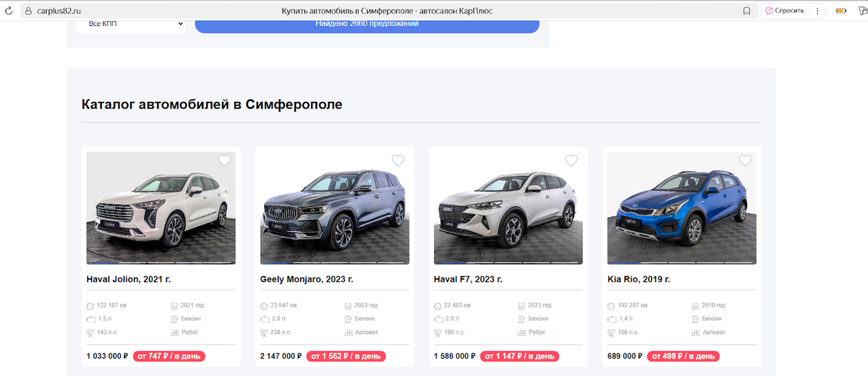Click the 192 287 км mileage value
Screen dimensions: 868x376
tap(633, 306)
